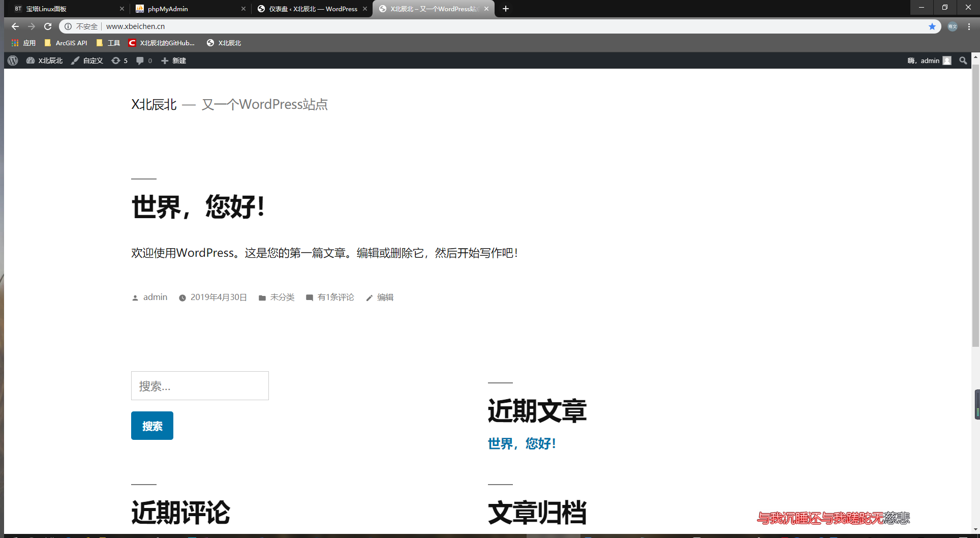
Task: Open the admin bar search magnifier
Action: point(963,61)
